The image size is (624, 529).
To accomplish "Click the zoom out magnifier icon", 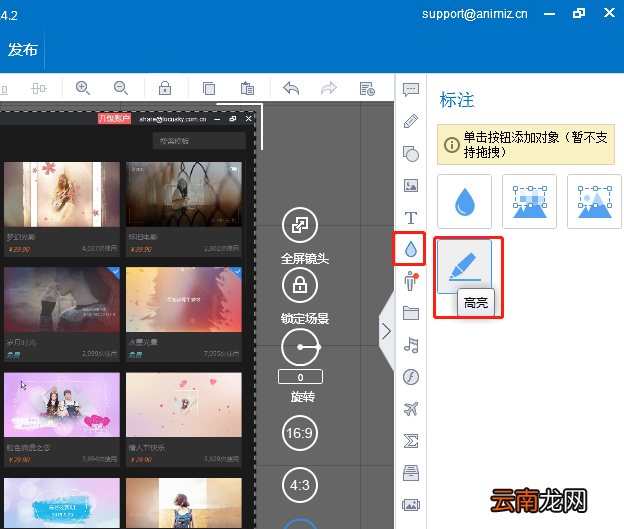I will click(x=121, y=88).
